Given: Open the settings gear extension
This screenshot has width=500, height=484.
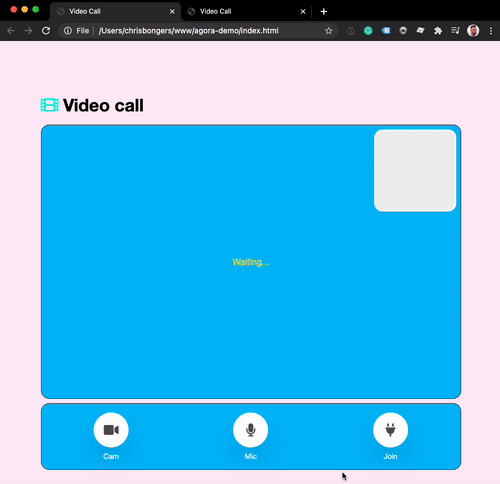Looking at the screenshot, I should pos(403,31).
